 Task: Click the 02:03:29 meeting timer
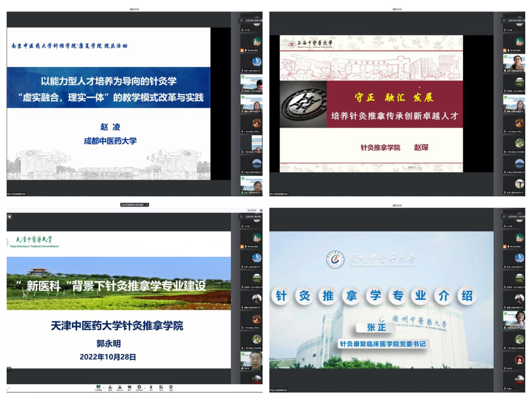pyautogui.click(x=252, y=210)
